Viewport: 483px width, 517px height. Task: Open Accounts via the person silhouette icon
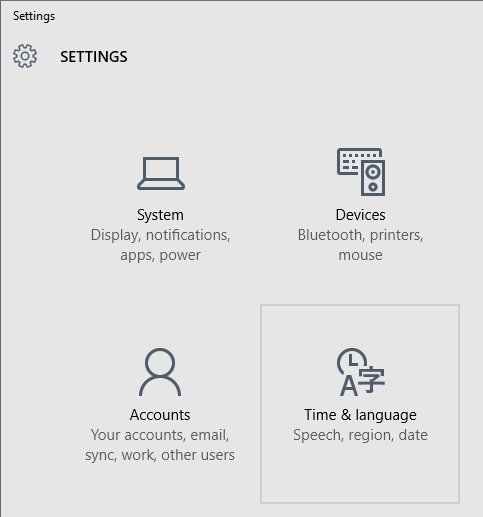[160, 372]
